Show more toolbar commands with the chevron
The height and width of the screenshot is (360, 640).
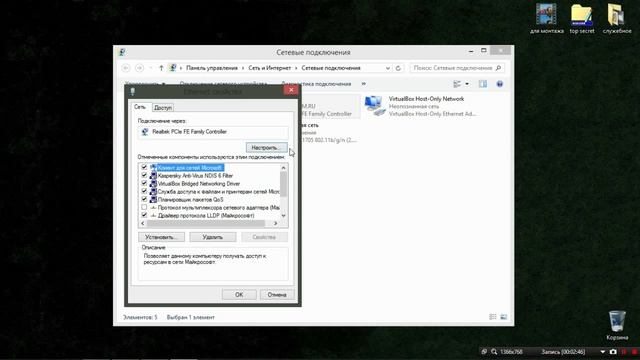click(363, 84)
